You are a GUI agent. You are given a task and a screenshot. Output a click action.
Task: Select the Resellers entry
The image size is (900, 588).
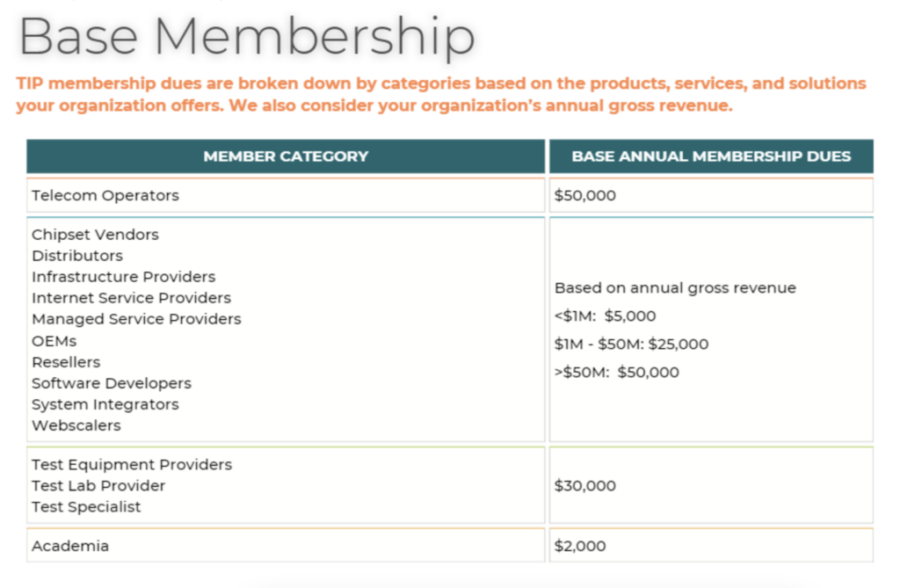(x=66, y=362)
